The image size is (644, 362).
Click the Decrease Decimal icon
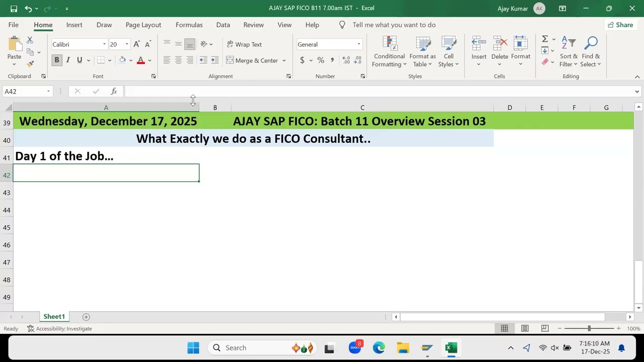[x=358, y=60]
